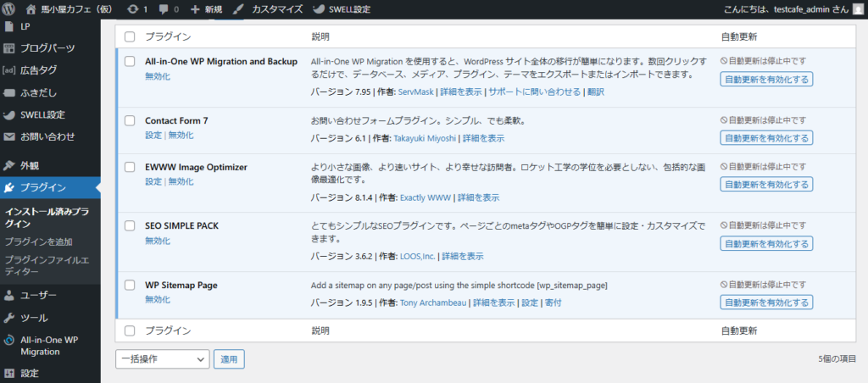Check the EWWW Image Optimizer checkbox

point(130,167)
